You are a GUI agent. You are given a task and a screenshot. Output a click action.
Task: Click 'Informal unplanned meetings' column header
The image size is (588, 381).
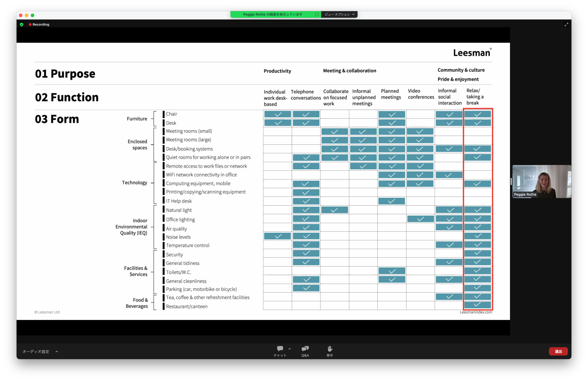point(364,98)
